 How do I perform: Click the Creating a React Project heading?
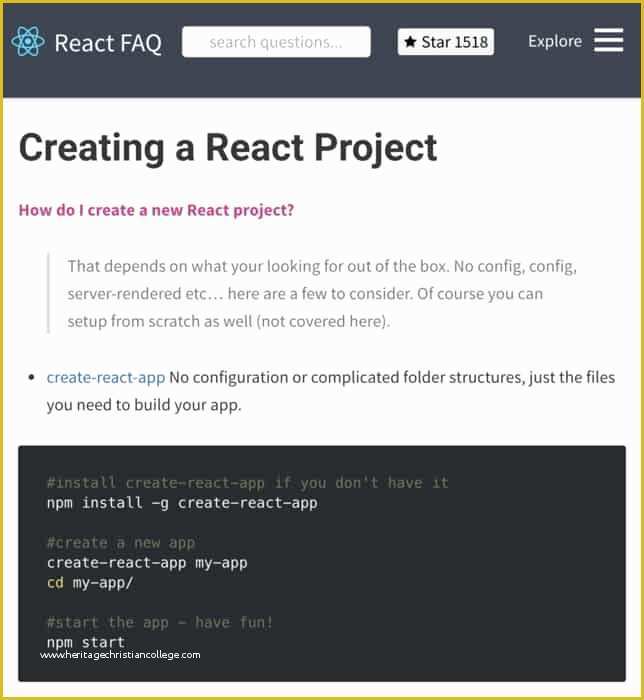coord(228,148)
